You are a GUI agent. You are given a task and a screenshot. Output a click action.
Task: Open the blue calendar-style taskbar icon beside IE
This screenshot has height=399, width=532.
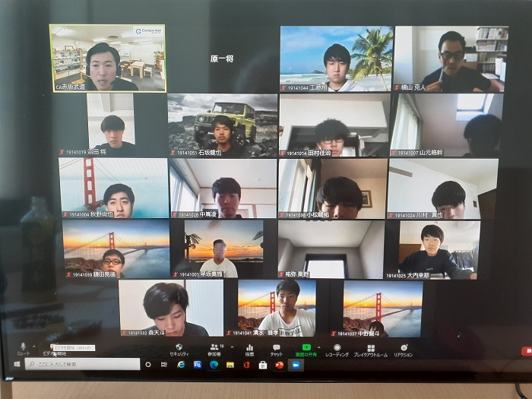coord(198,365)
